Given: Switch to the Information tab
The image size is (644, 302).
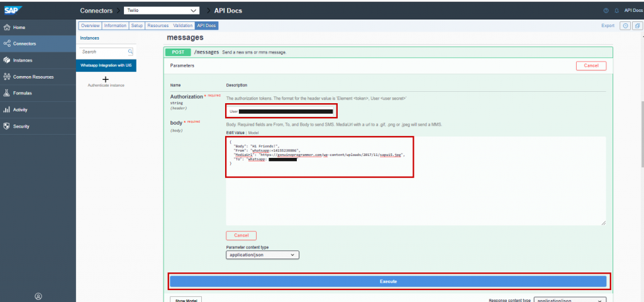Looking at the screenshot, I should click(115, 25).
